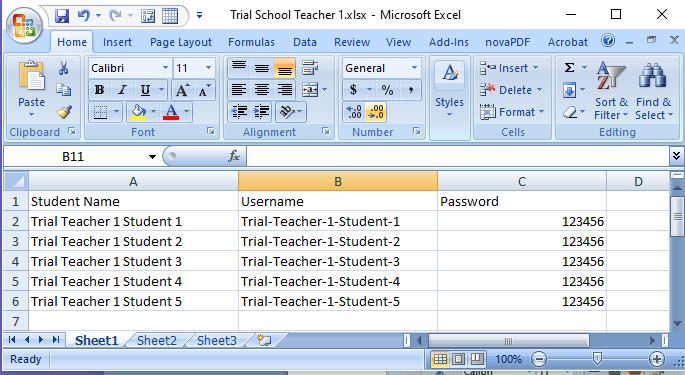Toggle Italic formatting

click(x=123, y=90)
